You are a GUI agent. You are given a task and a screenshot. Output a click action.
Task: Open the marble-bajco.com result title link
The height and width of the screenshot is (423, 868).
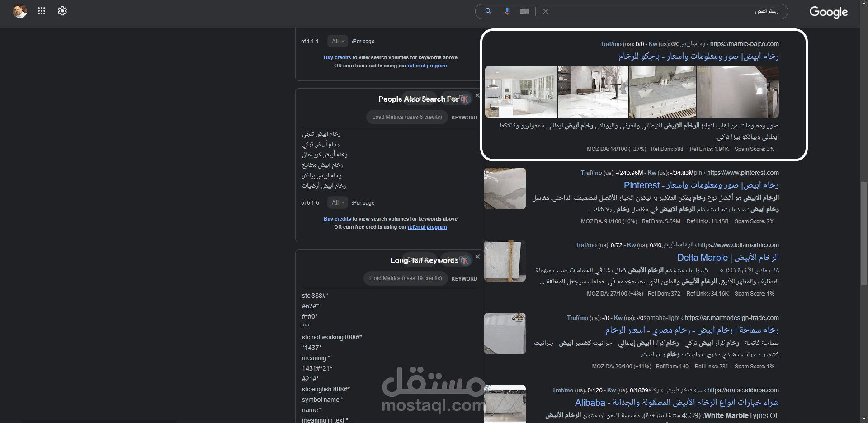pyautogui.click(x=698, y=56)
